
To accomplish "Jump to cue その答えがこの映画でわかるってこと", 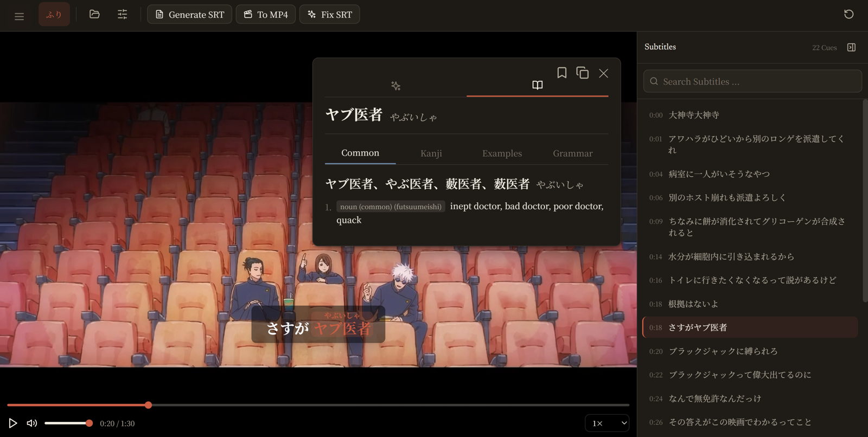I will point(750,422).
